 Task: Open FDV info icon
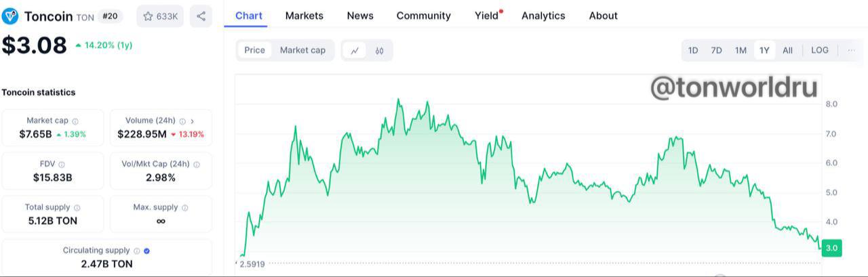(x=62, y=165)
